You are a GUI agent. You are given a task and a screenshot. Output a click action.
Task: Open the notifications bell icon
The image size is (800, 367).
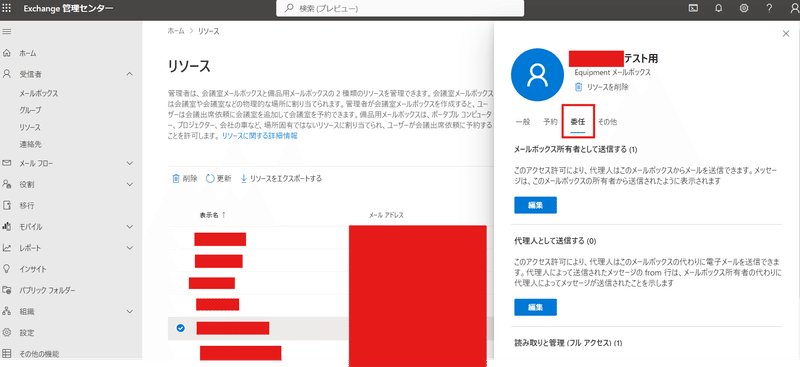[719, 8]
